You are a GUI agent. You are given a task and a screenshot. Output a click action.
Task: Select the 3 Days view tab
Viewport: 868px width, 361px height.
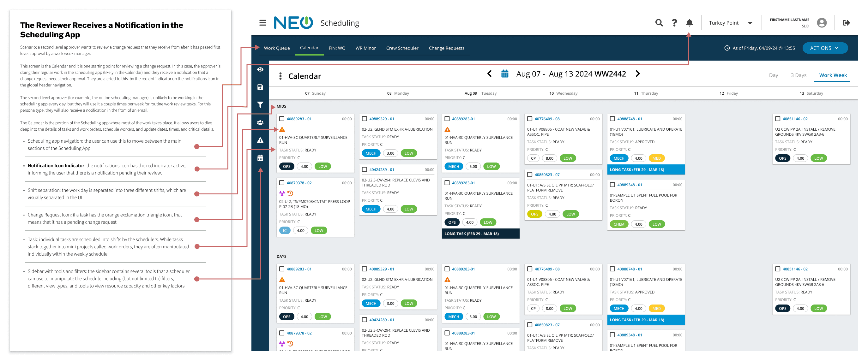click(x=798, y=75)
